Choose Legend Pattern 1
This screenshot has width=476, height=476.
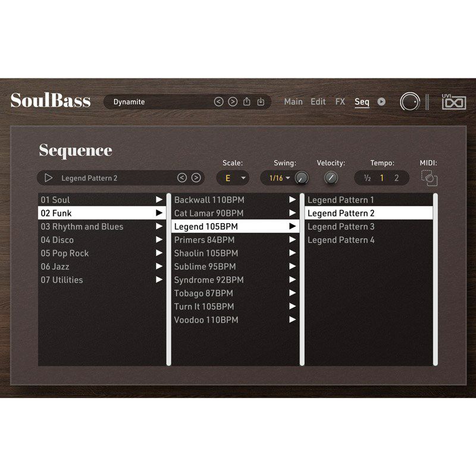(368, 199)
